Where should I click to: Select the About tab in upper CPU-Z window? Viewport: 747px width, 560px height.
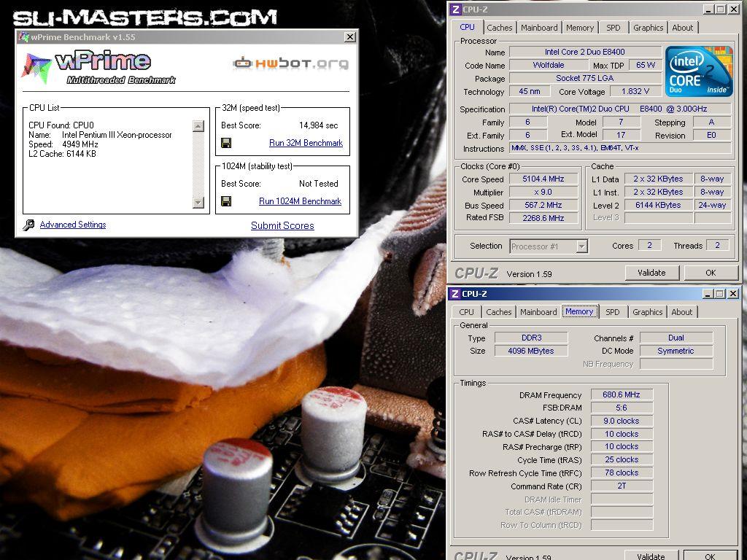tap(683, 28)
